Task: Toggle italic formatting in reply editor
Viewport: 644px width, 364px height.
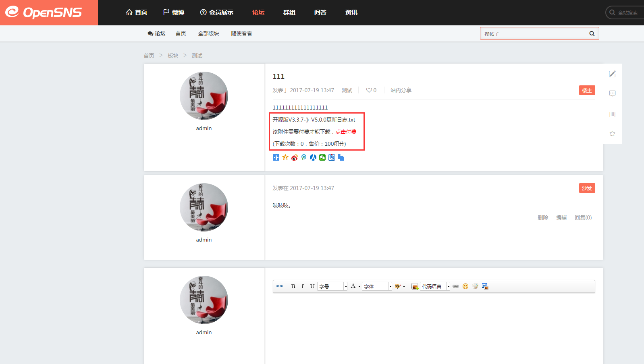Action: (302, 286)
